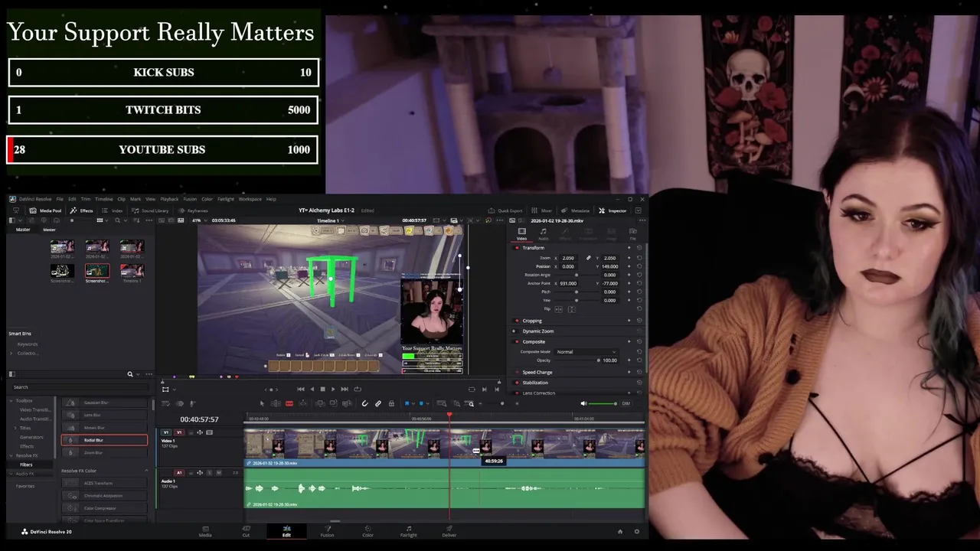Expand the Audio FX tree
The image size is (980, 551).
pyautogui.click(x=11, y=474)
